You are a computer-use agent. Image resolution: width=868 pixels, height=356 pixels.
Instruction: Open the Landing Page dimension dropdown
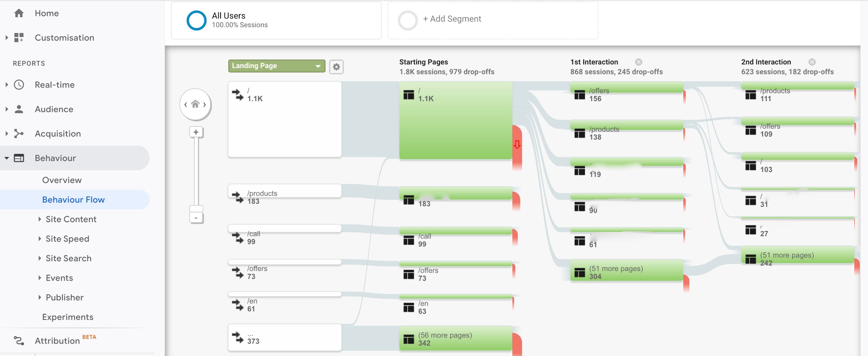[276, 66]
